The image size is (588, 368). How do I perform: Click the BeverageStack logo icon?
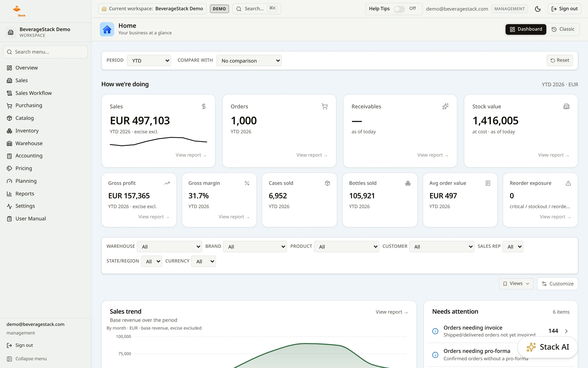coord(17,10)
